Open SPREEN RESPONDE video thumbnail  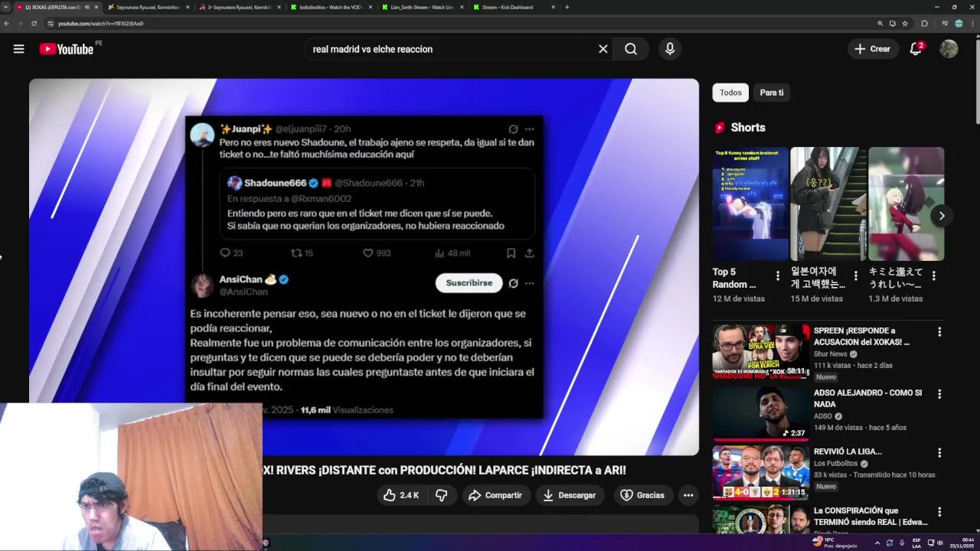click(x=761, y=351)
